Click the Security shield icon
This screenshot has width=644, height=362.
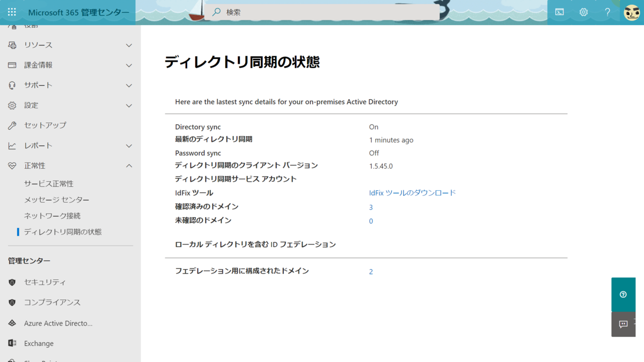tap(12, 282)
